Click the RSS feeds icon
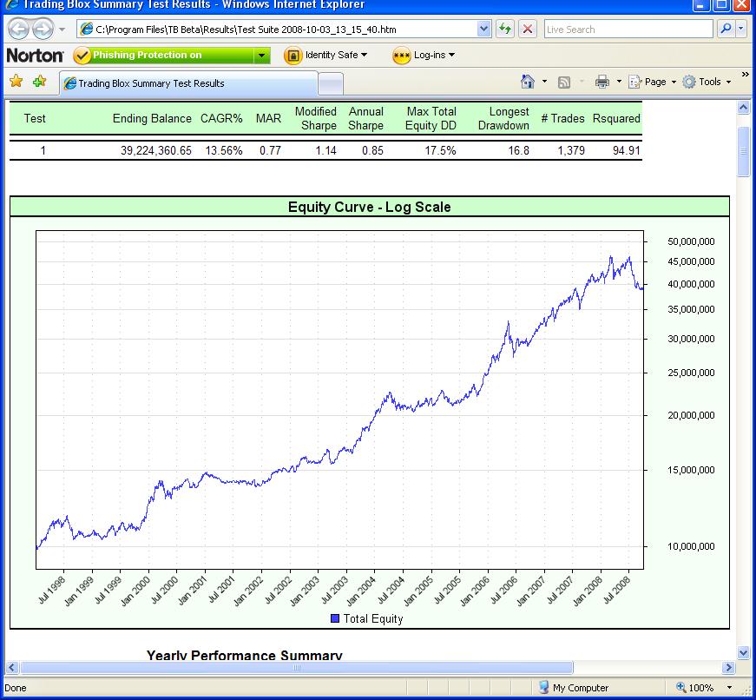This screenshot has width=756, height=700. (x=564, y=82)
